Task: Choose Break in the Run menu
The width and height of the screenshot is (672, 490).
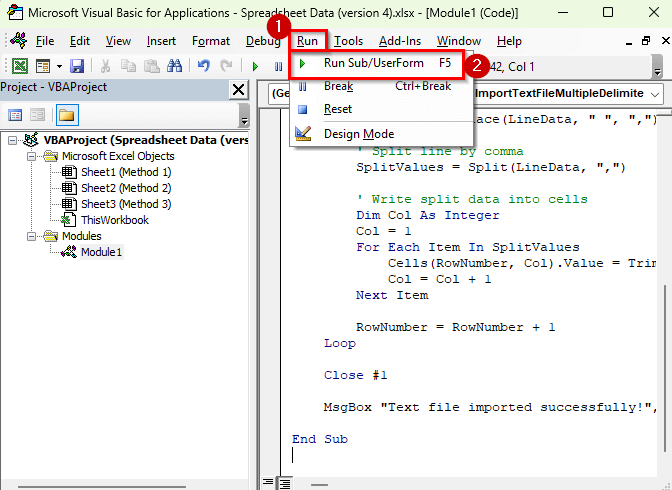Action: click(381, 86)
